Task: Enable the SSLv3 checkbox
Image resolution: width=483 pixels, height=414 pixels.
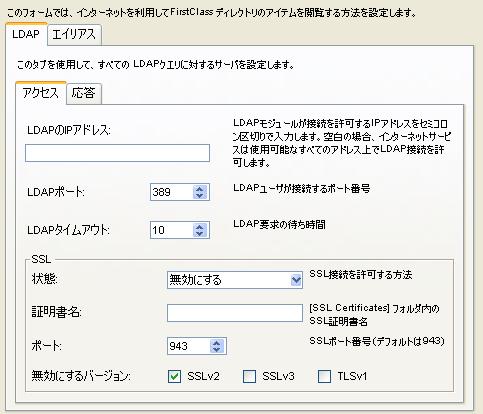Action: tap(249, 377)
